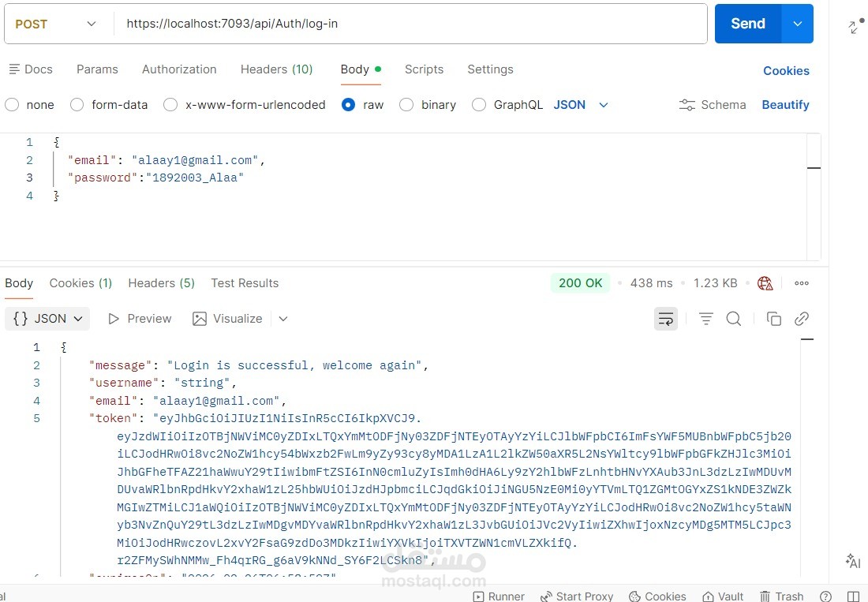This screenshot has width=868, height=602.
Task: Open the raw body JSON format dropdown
Action: tap(581, 105)
